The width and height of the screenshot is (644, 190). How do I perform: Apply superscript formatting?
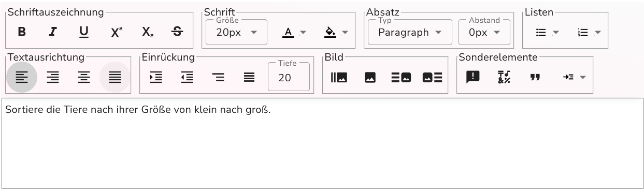click(x=116, y=32)
